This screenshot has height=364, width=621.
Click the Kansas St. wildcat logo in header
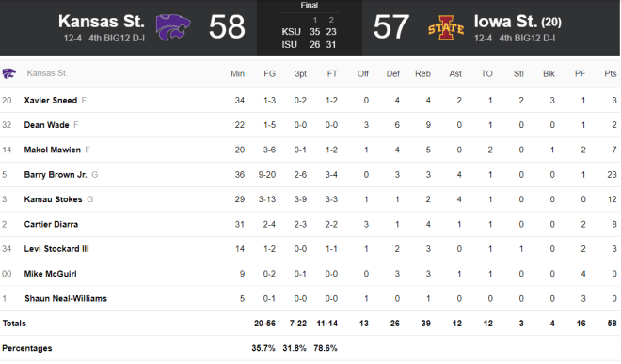(x=173, y=27)
